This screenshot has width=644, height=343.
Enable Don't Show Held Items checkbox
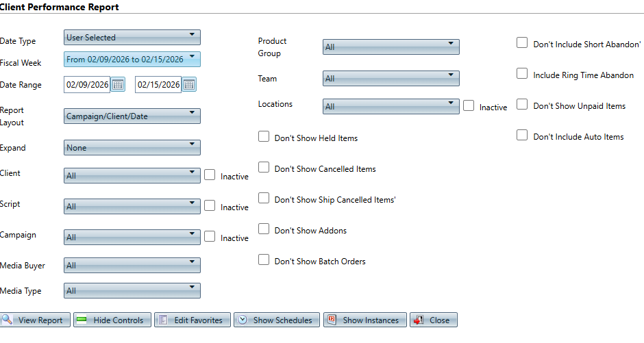pos(264,137)
